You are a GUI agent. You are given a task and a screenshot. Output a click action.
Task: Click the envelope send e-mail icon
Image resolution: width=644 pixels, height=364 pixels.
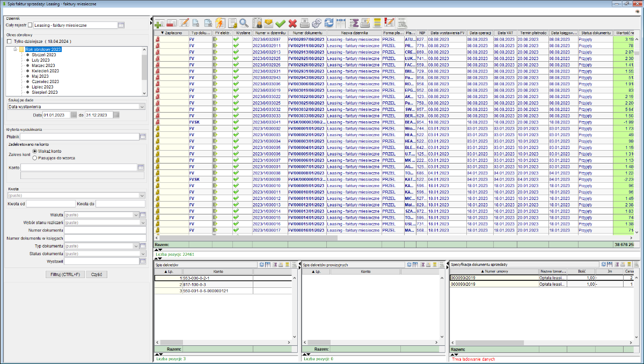tap(268, 23)
